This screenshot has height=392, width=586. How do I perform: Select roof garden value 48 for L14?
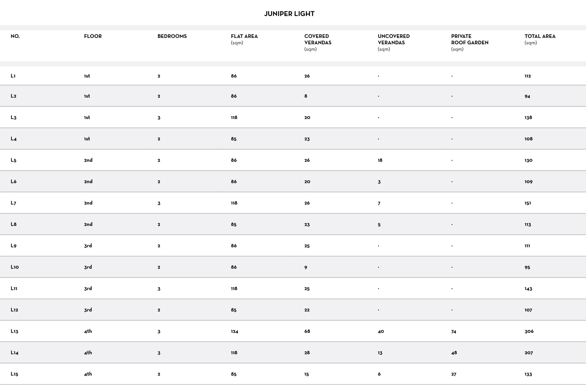pos(454,353)
